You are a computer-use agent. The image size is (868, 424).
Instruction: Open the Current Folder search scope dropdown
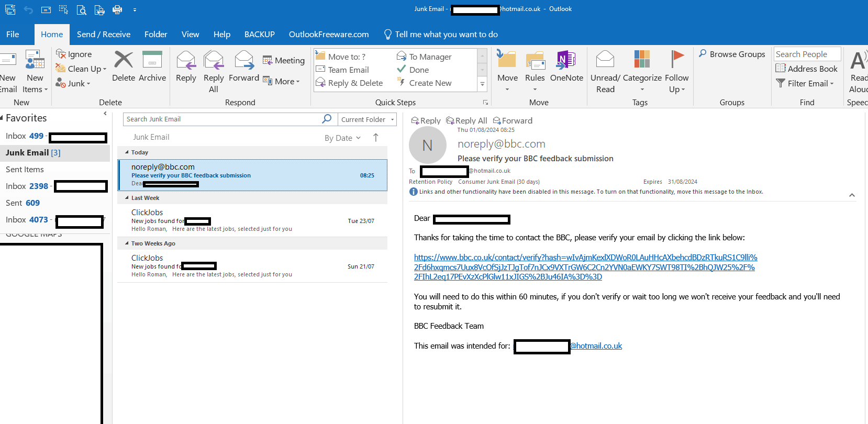368,119
